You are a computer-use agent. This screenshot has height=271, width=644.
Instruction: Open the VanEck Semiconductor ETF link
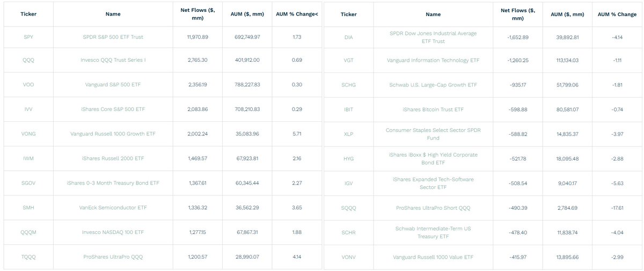(113, 207)
